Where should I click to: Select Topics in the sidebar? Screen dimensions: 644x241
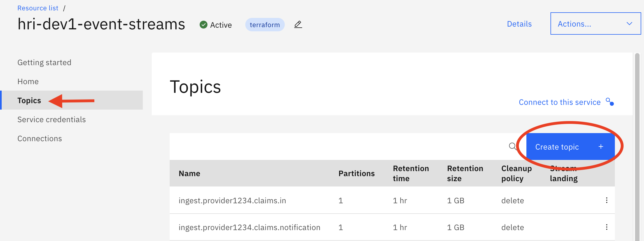[x=29, y=100]
